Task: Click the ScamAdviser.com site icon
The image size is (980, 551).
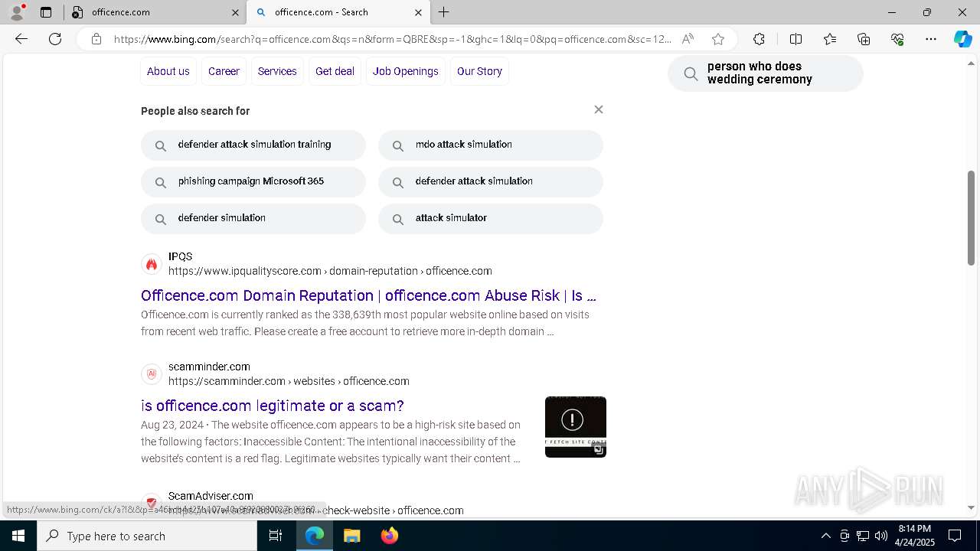Action: click(152, 503)
